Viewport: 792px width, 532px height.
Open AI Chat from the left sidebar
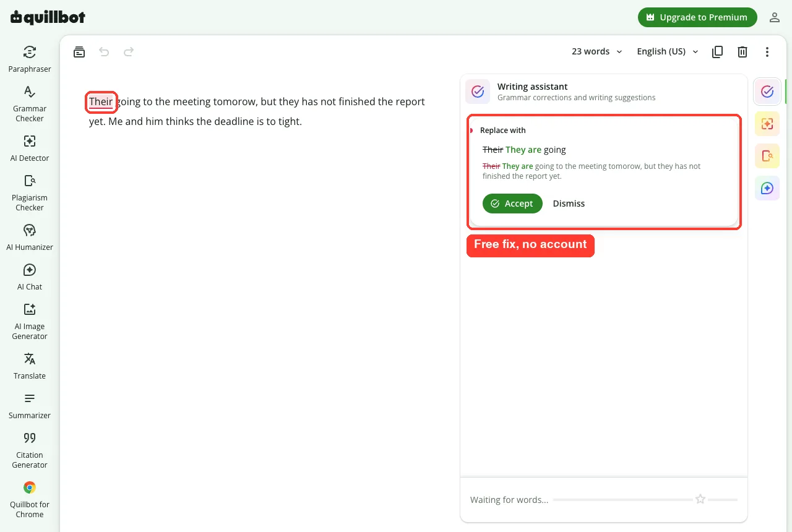30,277
